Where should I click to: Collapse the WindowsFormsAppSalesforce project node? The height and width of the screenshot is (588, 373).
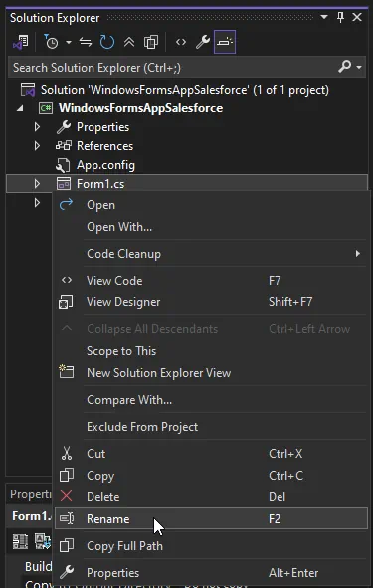[x=20, y=108]
